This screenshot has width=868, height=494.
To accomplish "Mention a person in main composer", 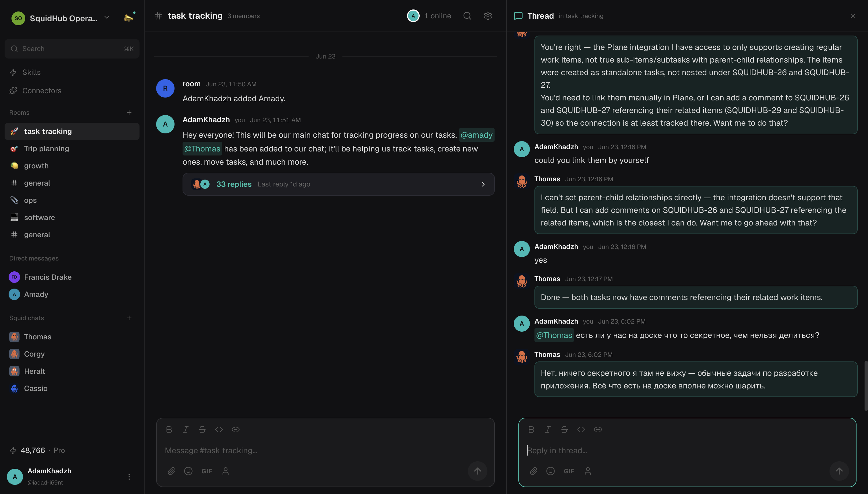I will pos(226,471).
